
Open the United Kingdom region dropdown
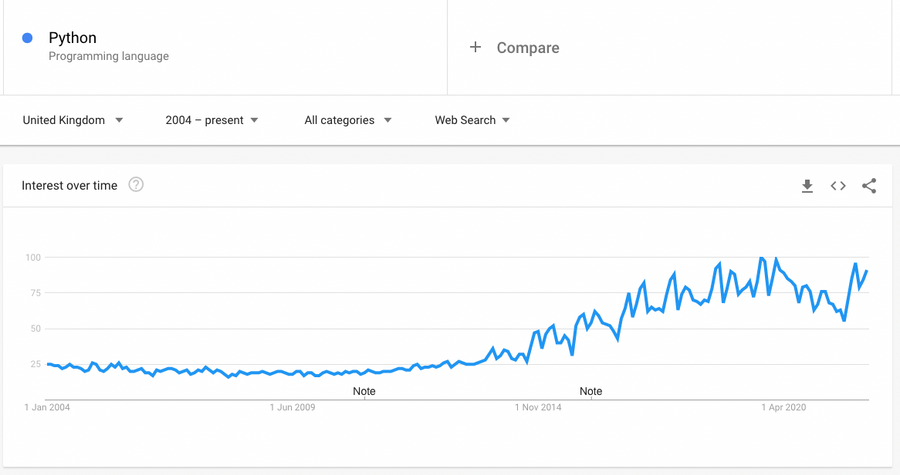pyautogui.click(x=73, y=120)
